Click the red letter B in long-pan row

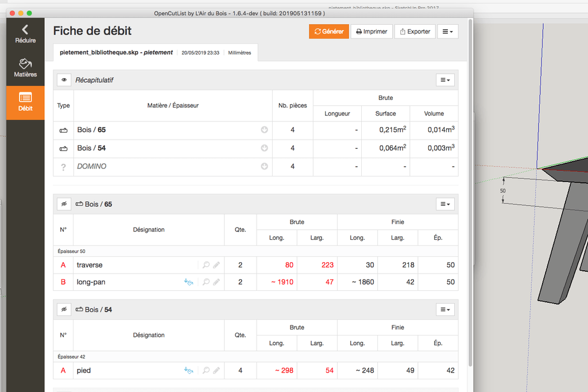pyautogui.click(x=63, y=282)
